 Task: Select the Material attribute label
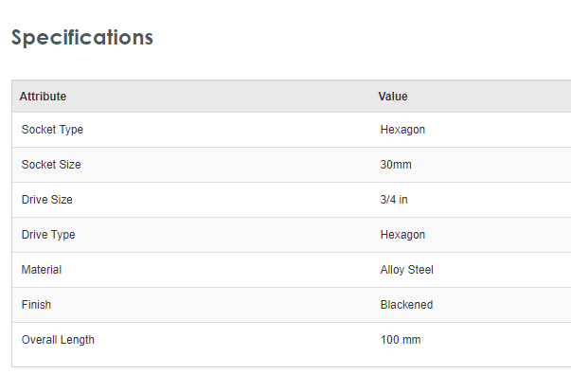coord(42,270)
